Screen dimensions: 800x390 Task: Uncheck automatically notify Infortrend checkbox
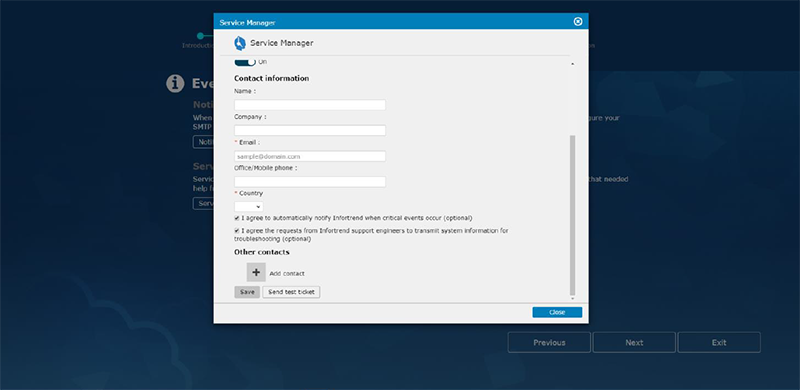pos(237,218)
